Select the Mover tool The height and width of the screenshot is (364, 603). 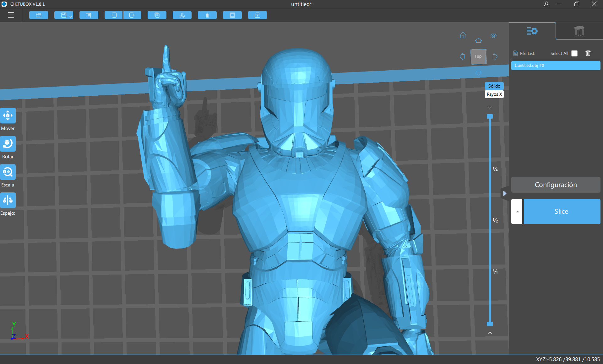[x=8, y=116]
